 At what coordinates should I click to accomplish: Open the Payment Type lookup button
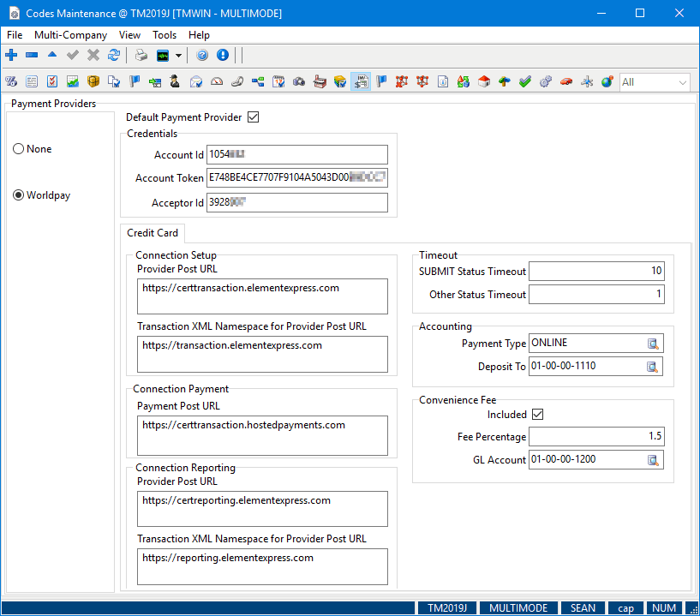point(654,344)
